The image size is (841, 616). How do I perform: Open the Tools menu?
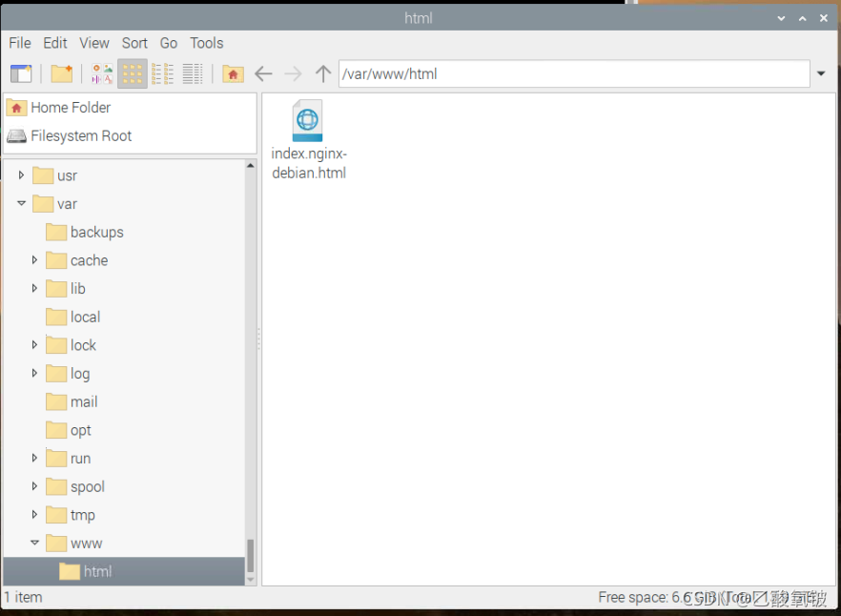pos(207,43)
